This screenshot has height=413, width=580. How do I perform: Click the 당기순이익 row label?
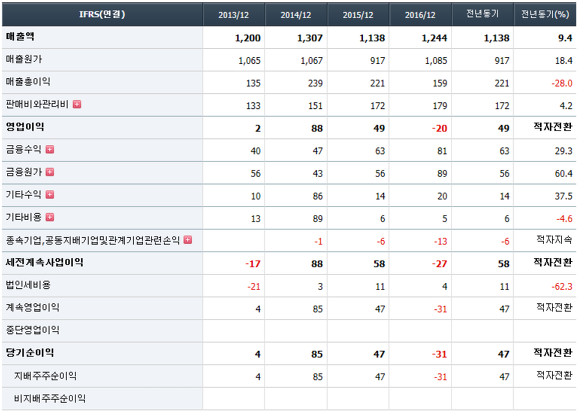[30, 353]
